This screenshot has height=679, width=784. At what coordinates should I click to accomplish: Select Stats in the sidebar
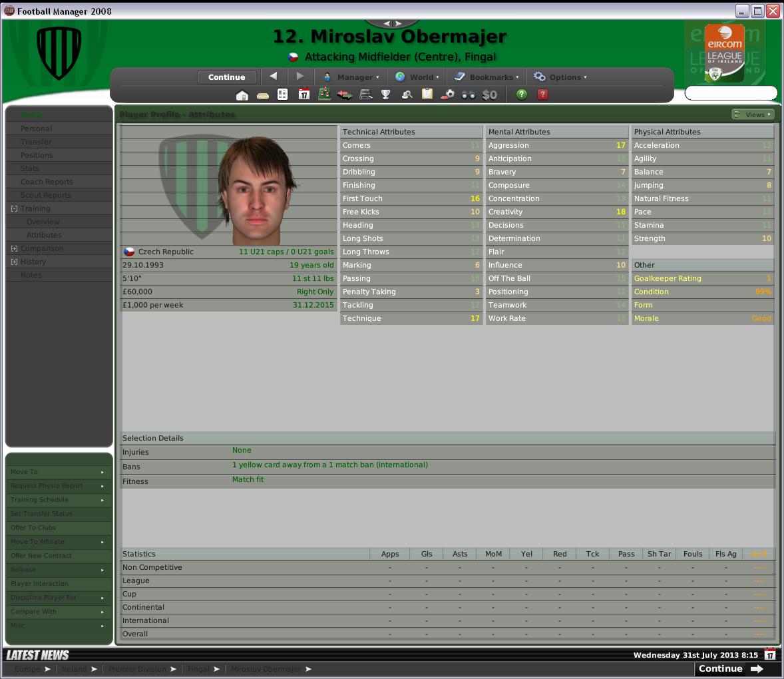pyautogui.click(x=29, y=168)
